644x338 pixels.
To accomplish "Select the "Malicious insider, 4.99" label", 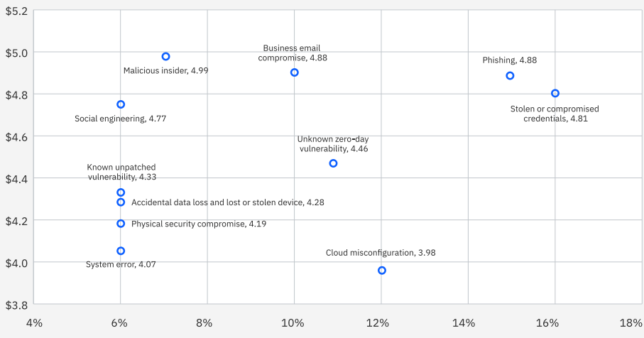I will [x=165, y=71].
